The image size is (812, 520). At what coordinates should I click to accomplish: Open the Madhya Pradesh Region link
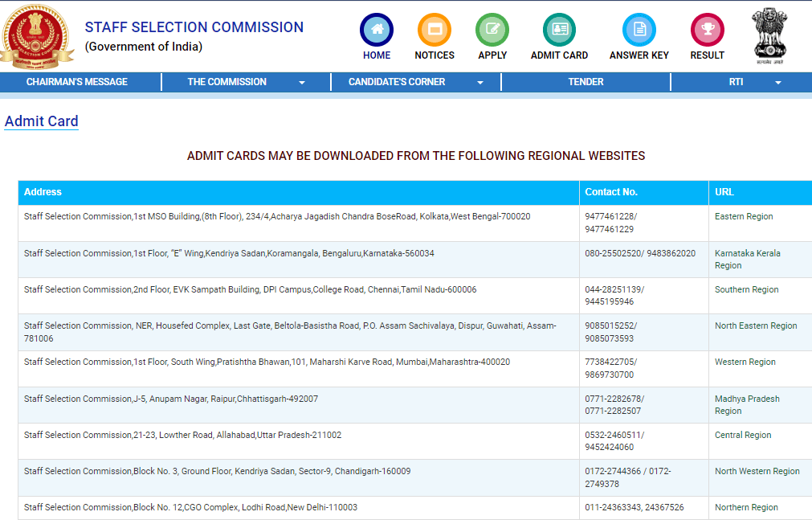[x=747, y=404]
